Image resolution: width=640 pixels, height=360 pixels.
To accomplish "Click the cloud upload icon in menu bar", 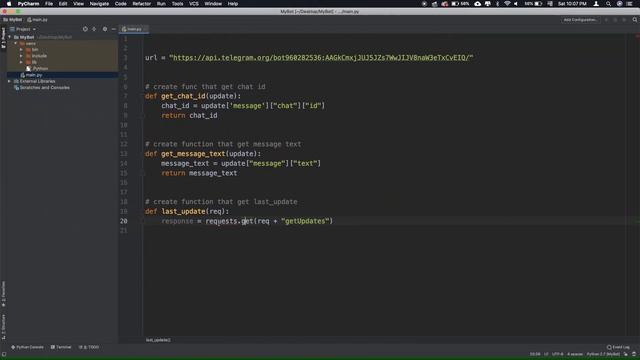I will point(478,4).
